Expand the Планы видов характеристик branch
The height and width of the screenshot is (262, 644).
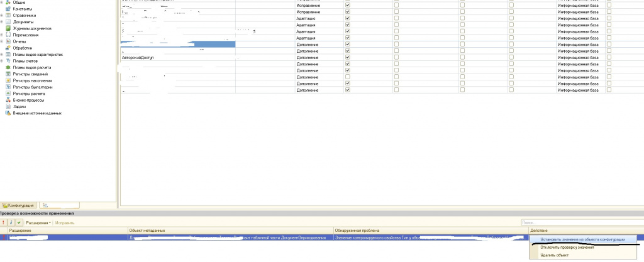(x=2, y=55)
